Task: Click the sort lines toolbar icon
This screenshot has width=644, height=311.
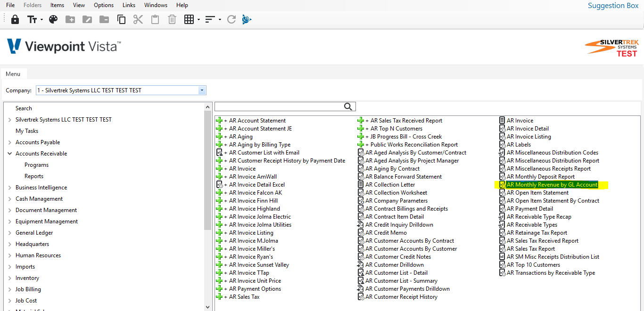Action: (210, 19)
